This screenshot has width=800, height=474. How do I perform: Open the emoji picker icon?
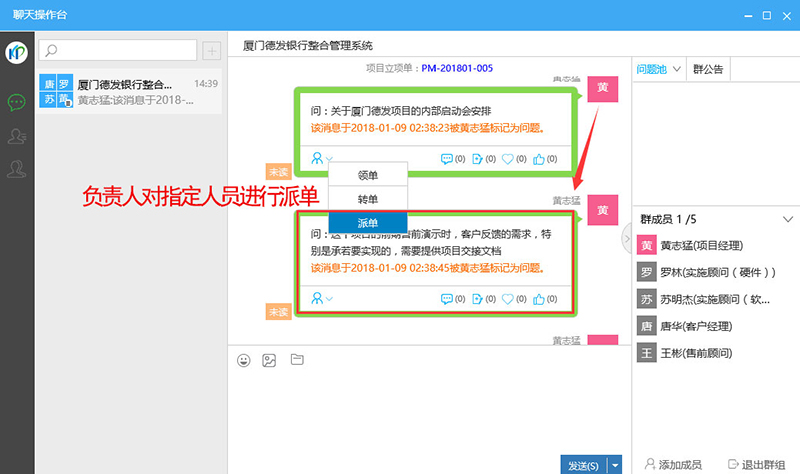click(x=244, y=361)
